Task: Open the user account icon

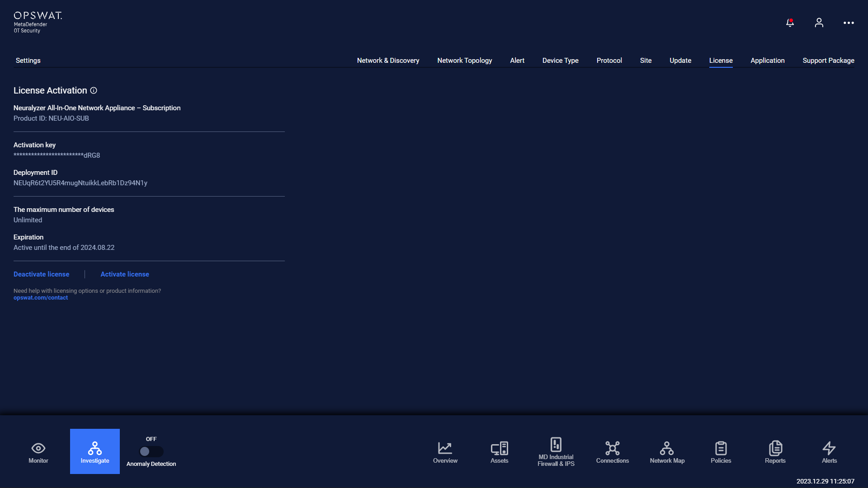Action: tap(819, 23)
